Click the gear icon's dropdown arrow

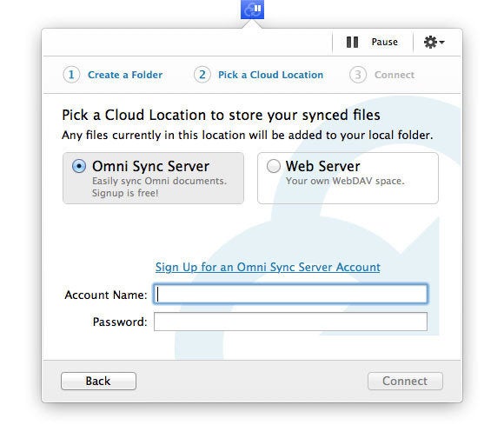pyautogui.click(x=442, y=42)
